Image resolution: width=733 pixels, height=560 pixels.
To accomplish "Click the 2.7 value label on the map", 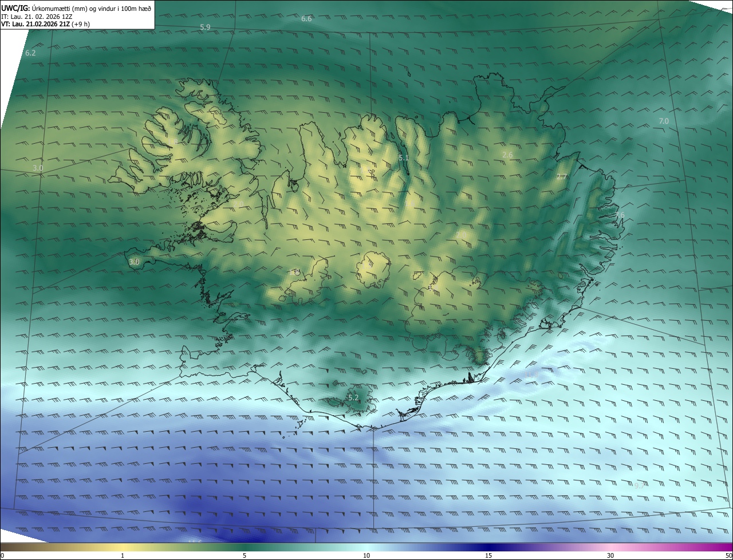I will [562, 177].
